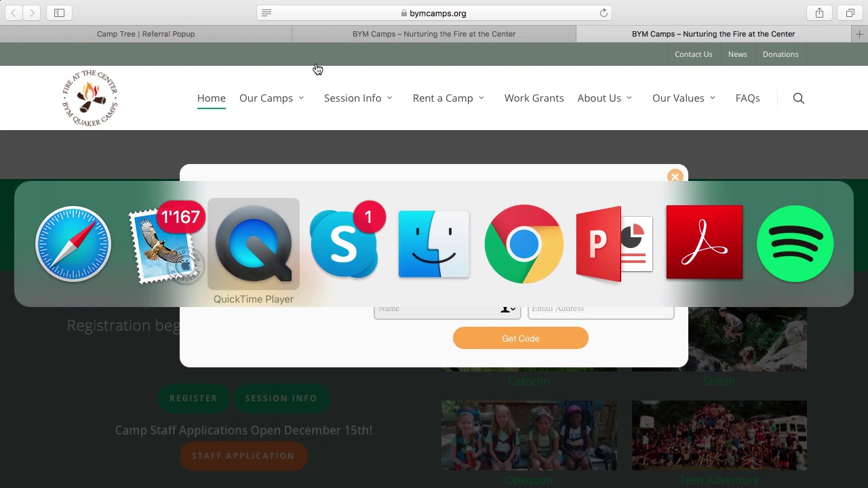The height and width of the screenshot is (488, 868).
Task: Go to the Home menu item
Action: pos(211,98)
